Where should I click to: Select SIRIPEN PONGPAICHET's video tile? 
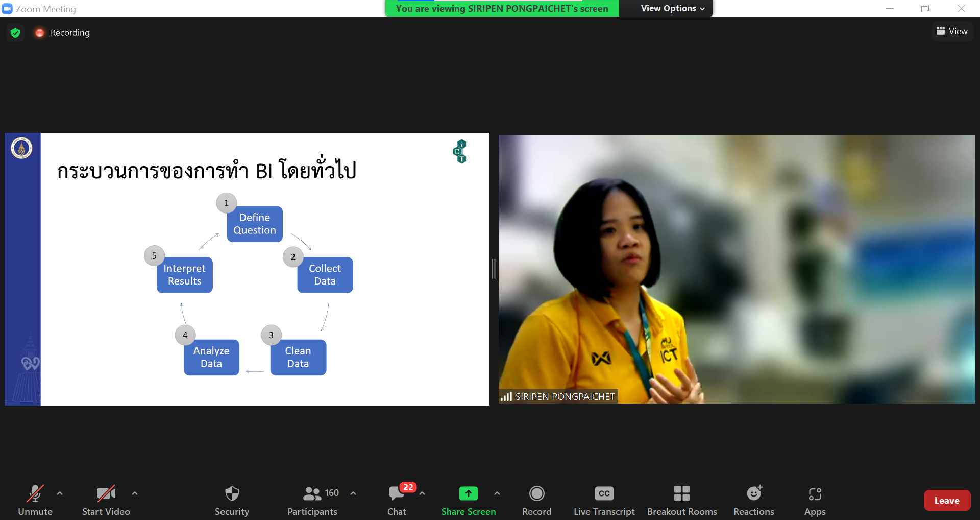tap(736, 269)
